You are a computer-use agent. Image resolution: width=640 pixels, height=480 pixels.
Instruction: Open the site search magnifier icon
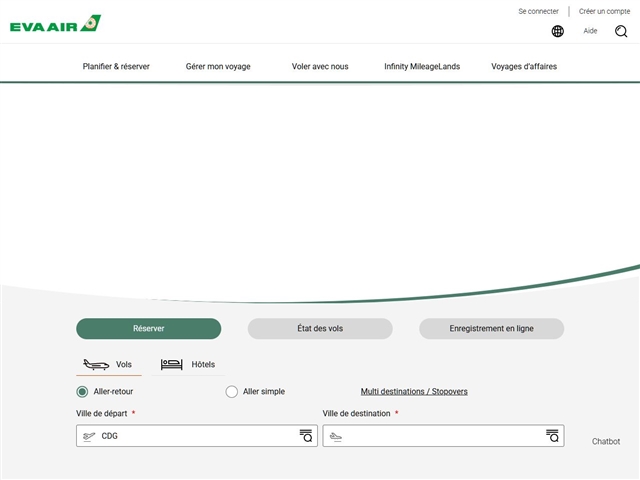[621, 31]
